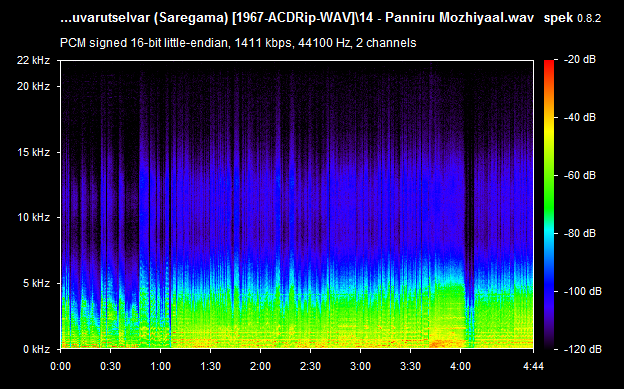Click the 22 kHz frequency label

pos(33,60)
